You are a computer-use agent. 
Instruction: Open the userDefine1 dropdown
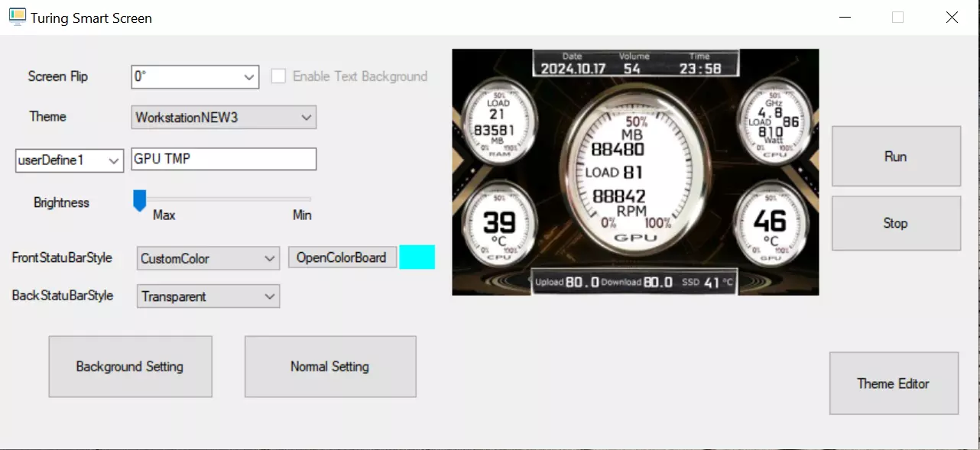tap(70, 160)
